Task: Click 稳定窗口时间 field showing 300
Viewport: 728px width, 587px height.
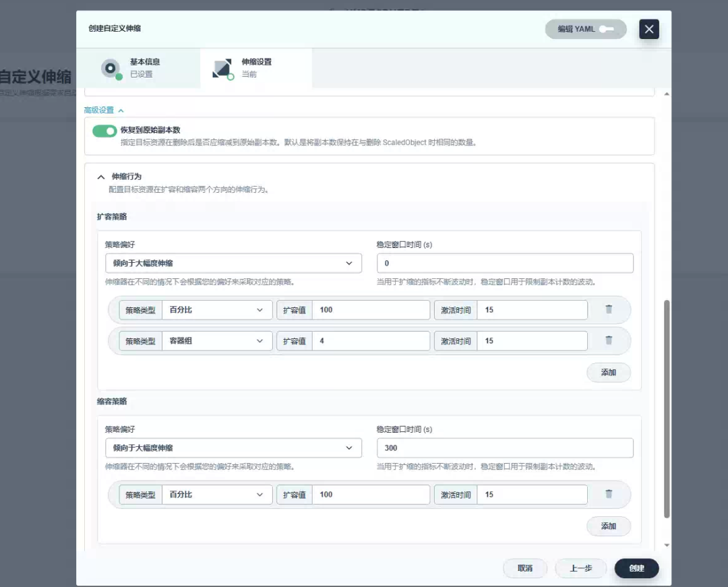Action: pyautogui.click(x=505, y=447)
